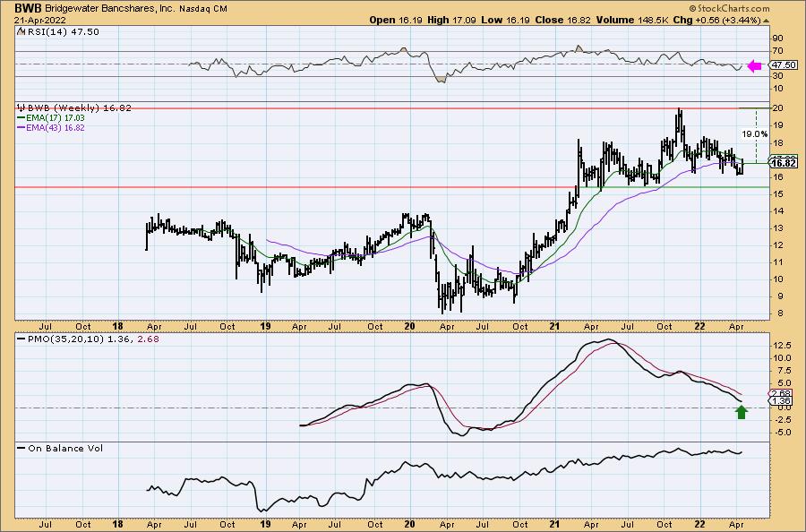Screen dimensions: 806x532
Task: Click the Nasdaq CM exchange label
Action: pyautogui.click(x=203, y=9)
